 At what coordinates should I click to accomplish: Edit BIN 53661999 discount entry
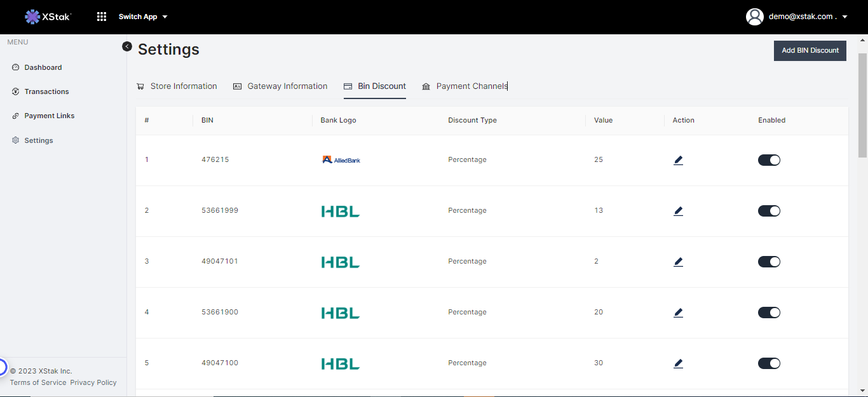pos(678,211)
